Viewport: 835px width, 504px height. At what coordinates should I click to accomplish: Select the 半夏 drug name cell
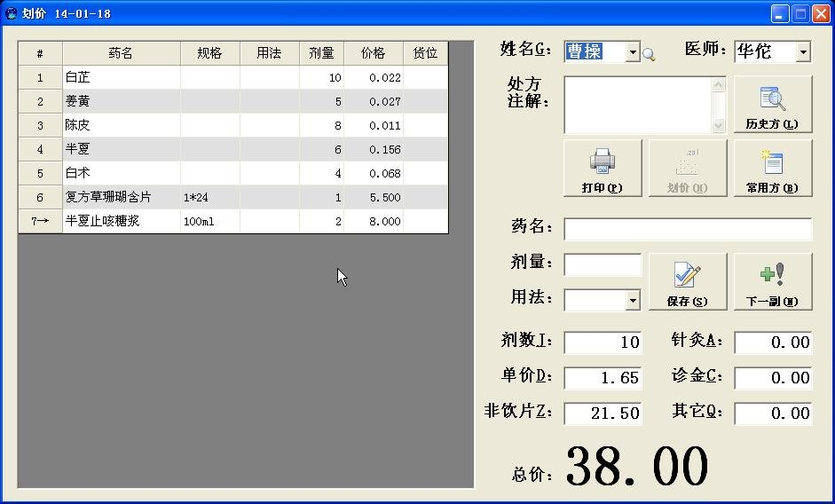click(x=122, y=149)
